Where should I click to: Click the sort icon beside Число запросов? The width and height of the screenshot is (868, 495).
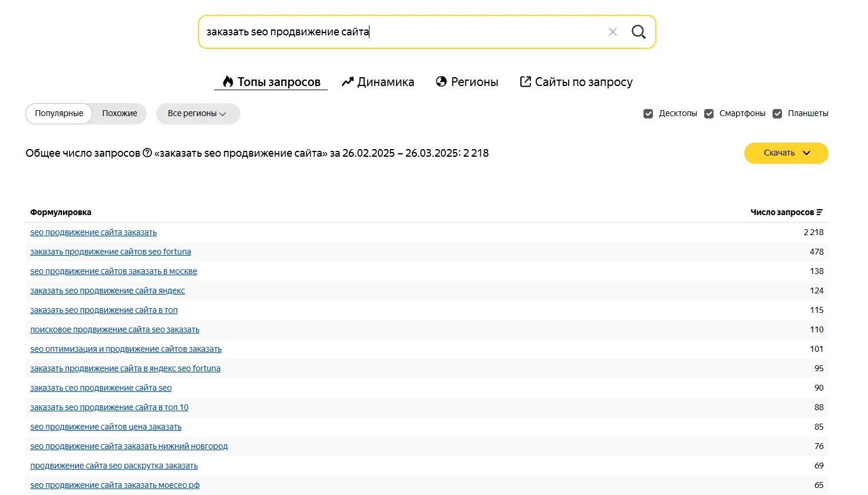[x=820, y=213]
